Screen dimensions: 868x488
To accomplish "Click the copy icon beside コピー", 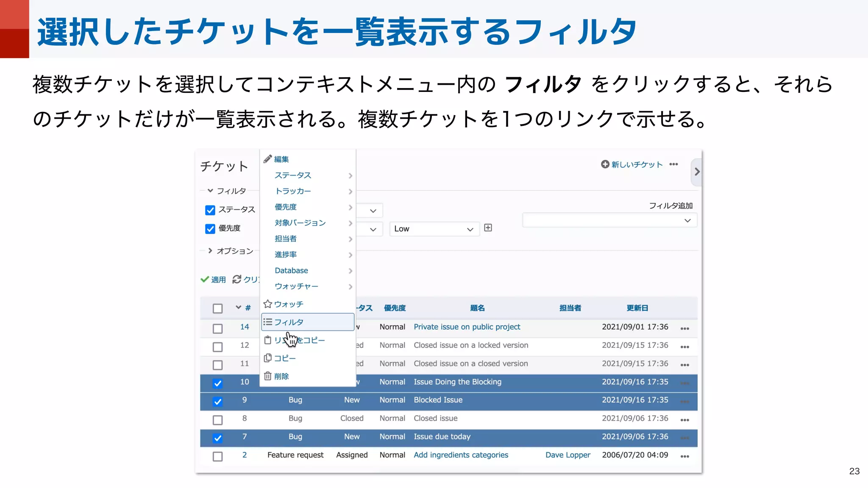I will point(267,358).
